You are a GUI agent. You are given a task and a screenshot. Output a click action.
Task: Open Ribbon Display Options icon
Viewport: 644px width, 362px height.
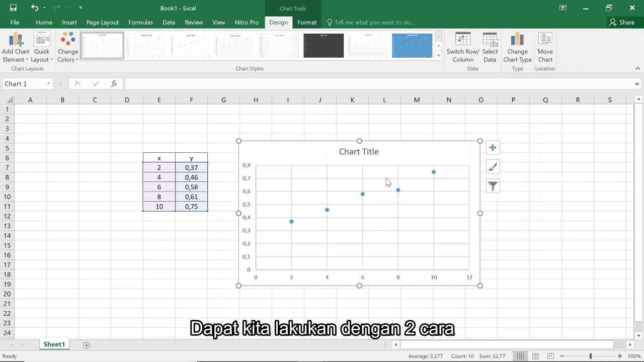coord(562,8)
